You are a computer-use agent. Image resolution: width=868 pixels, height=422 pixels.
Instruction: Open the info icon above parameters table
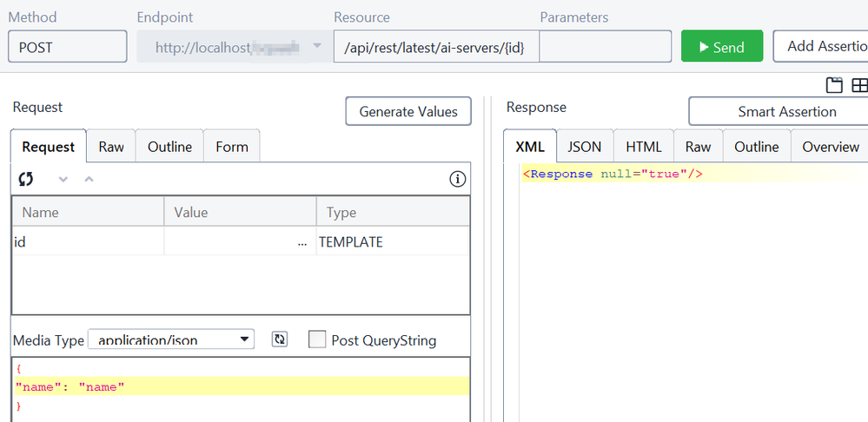pos(457,180)
